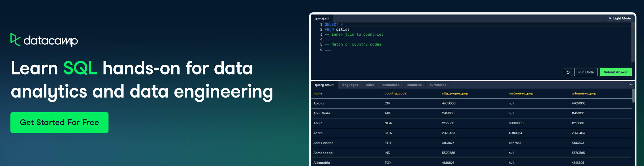644x166 pixels.
Task: Click the blank on editor line 4
Action: click(x=328, y=40)
